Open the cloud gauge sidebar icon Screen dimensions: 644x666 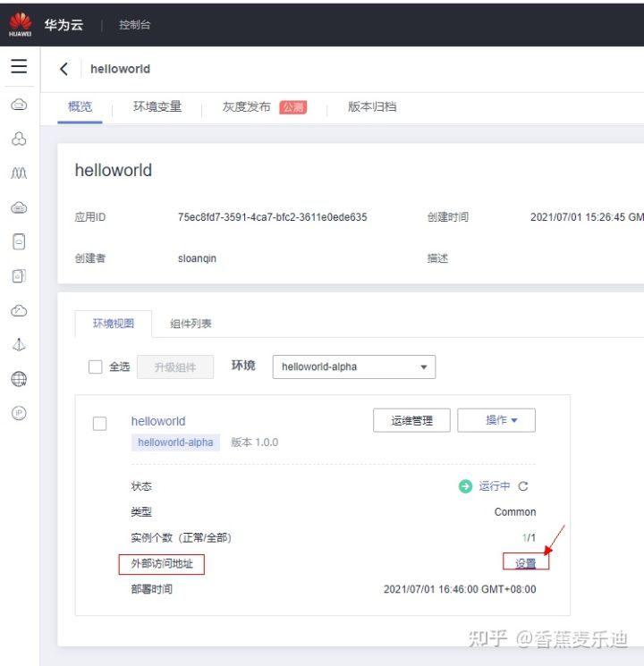(x=19, y=311)
